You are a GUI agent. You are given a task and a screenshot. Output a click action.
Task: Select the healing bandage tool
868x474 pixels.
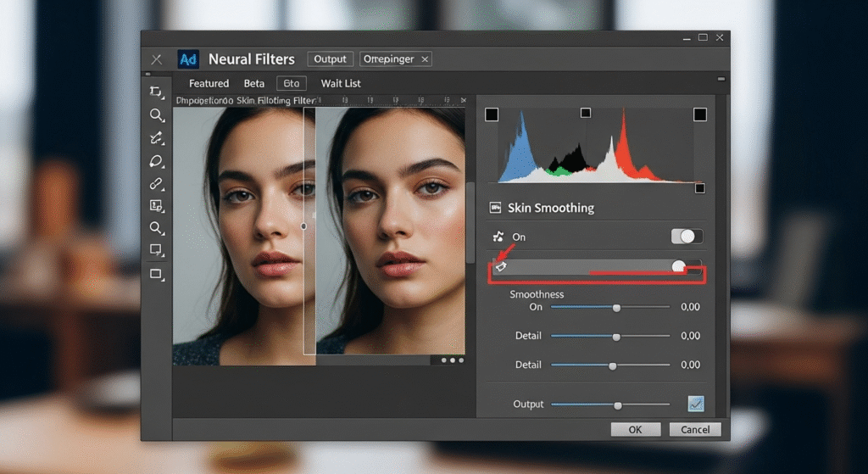[x=157, y=183]
